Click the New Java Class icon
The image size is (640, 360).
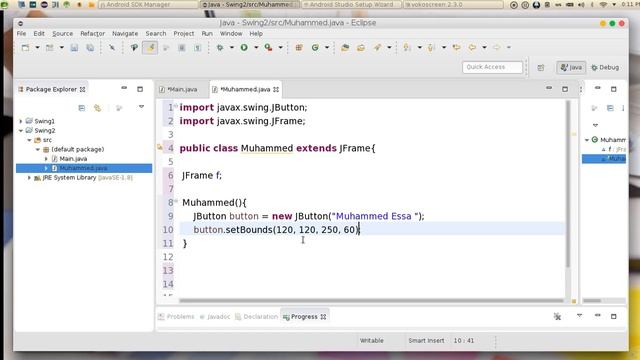tap(315, 48)
